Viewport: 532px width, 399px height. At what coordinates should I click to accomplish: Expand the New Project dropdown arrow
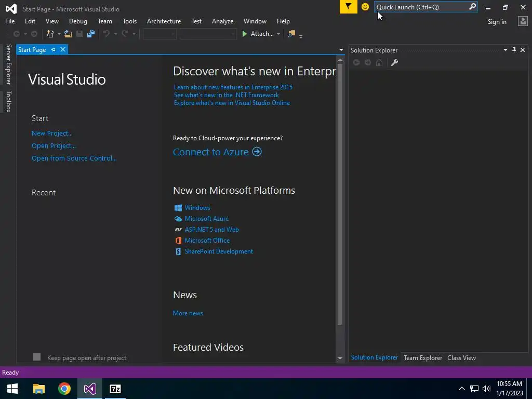point(59,34)
